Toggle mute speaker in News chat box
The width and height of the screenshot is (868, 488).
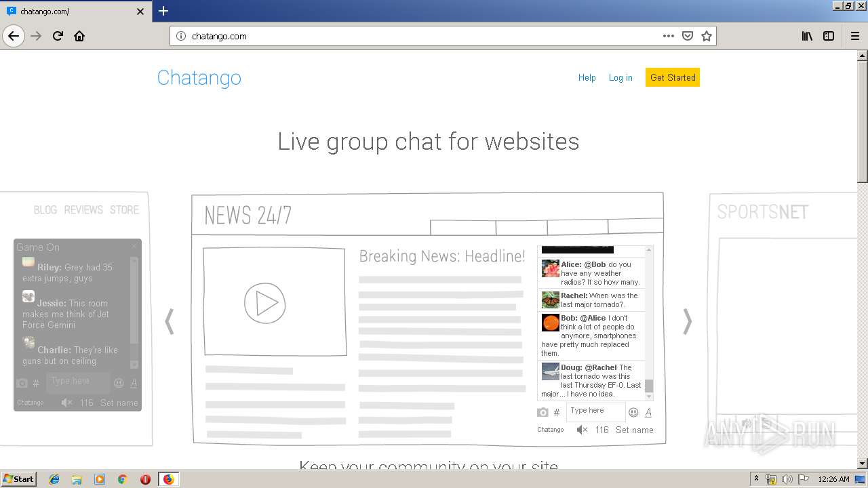(582, 430)
